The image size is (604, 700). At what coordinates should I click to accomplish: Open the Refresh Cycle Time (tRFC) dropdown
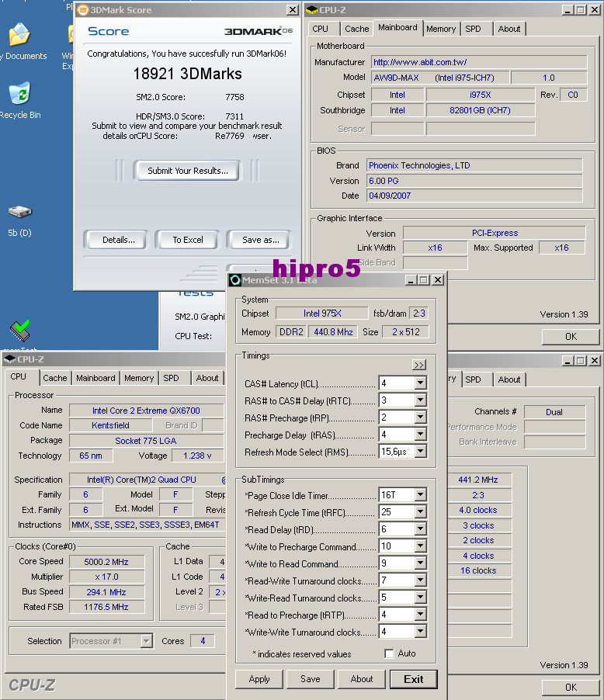[x=420, y=511]
